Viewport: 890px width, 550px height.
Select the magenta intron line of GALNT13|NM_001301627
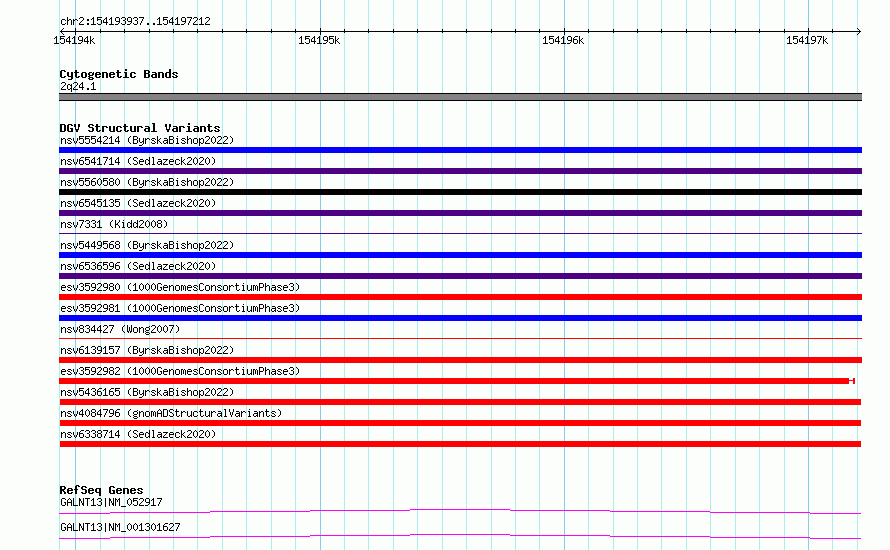[460, 536]
